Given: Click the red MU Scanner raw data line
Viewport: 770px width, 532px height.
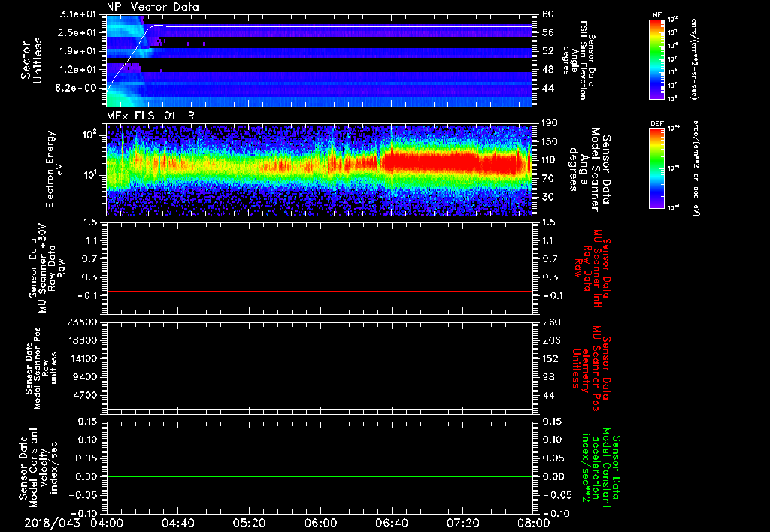Looking at the screenshot, I should click(x=319, y=291).
